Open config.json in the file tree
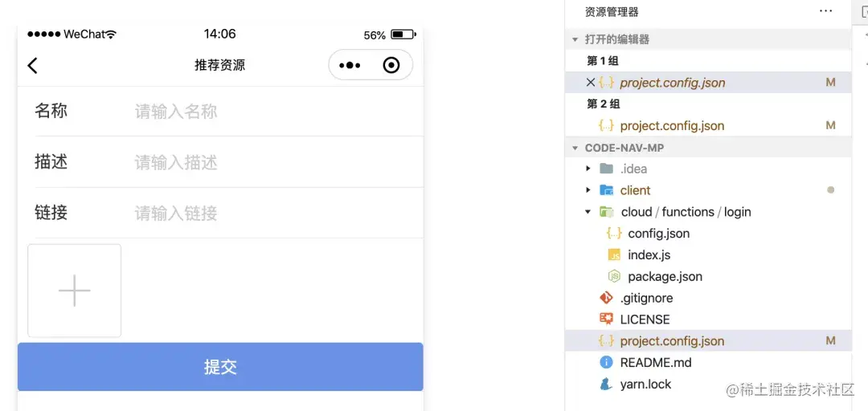Screen dimensions: 868x411 (659, 234)
